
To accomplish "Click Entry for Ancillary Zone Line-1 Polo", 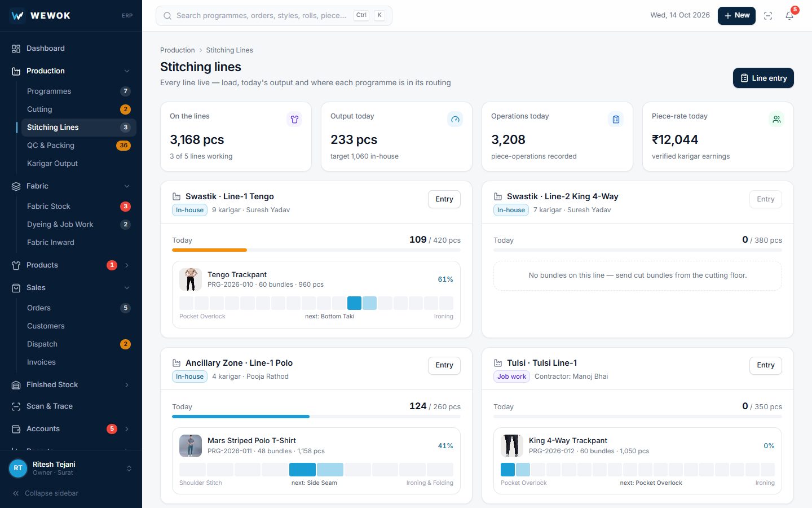I will coord(444,365).
